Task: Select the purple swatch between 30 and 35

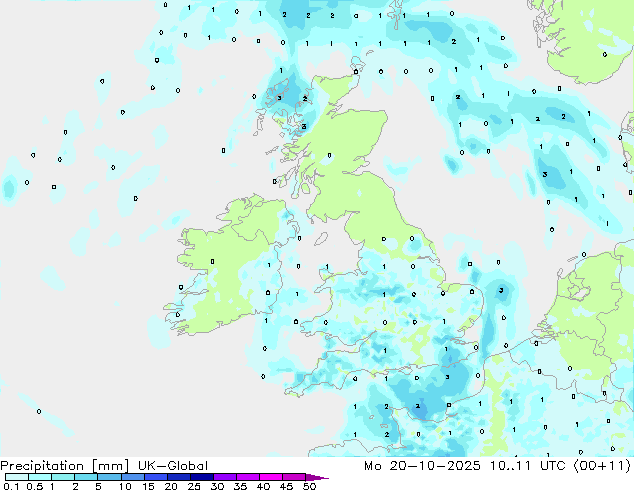Action: pyautogui.click(x=224, y=477)
